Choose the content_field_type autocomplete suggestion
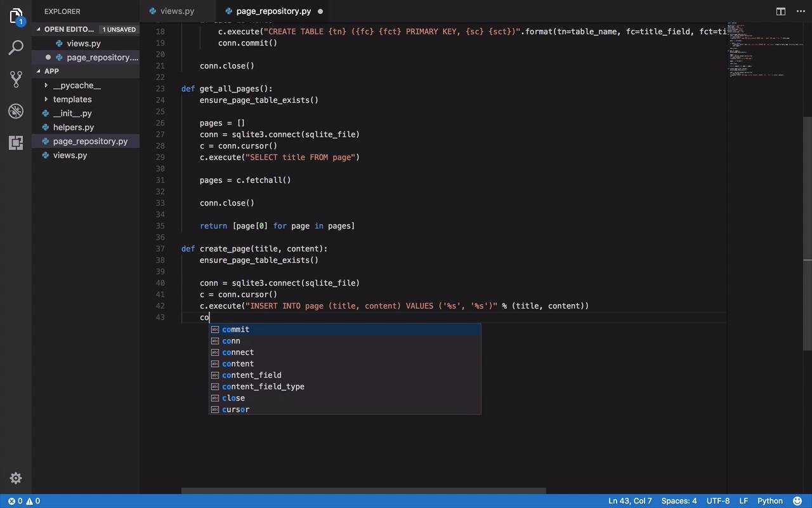The image size is (812, 508). [345, 387]
